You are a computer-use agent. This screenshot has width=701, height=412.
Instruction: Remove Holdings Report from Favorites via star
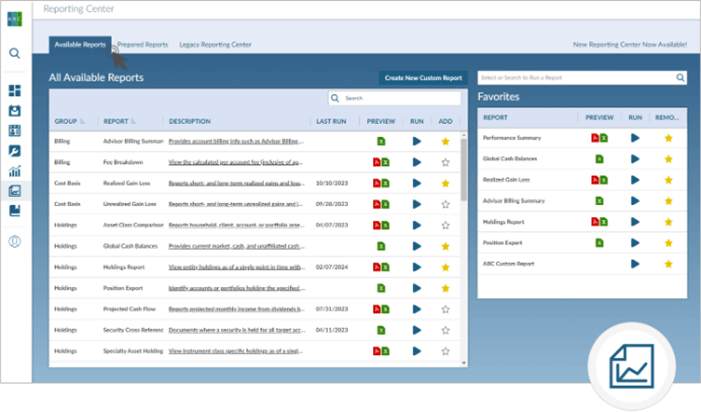coord(669,221)
